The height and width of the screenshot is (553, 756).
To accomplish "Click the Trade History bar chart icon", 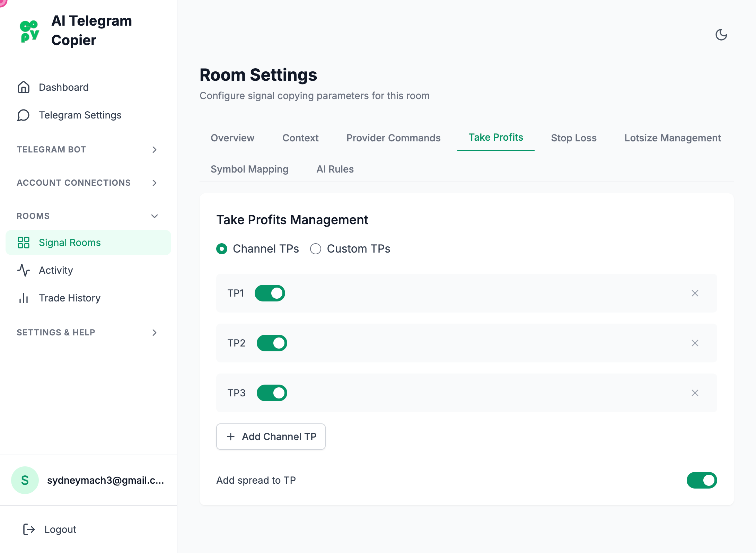I will 24,298.
